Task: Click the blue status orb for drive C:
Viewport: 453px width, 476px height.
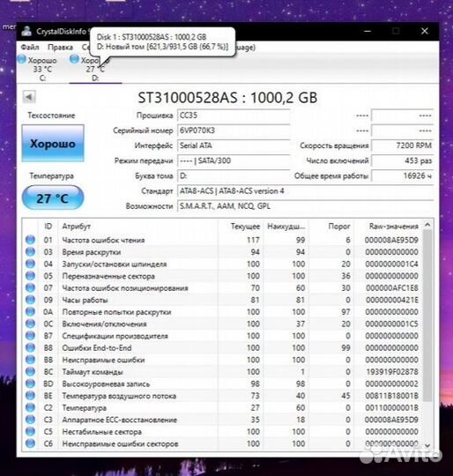Action: click(21, 59)
